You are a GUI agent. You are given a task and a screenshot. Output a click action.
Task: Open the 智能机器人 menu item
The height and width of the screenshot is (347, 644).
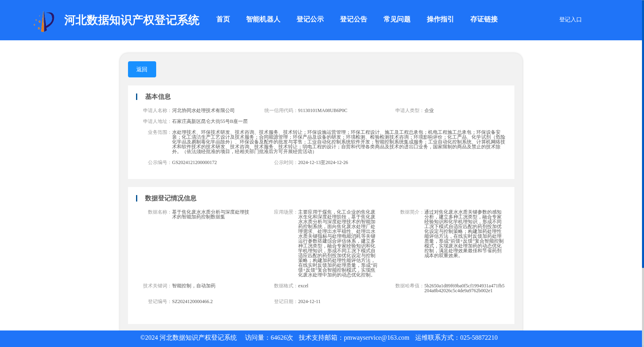(263, 19)
